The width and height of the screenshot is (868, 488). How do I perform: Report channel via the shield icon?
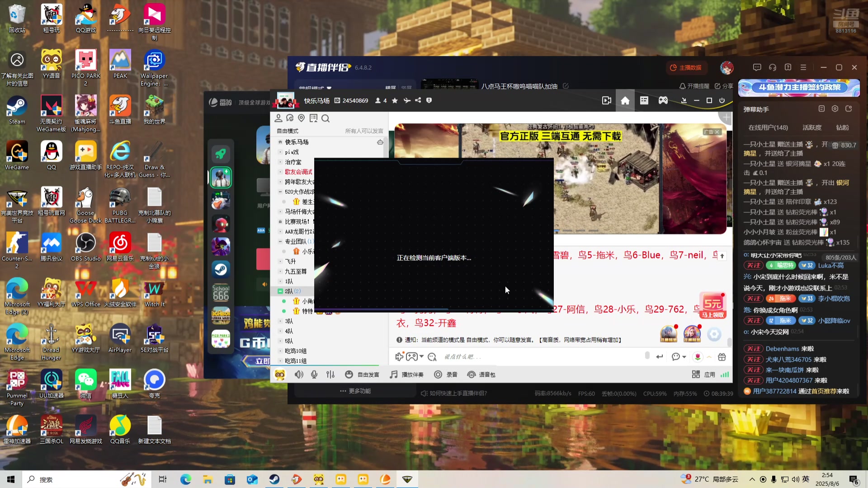(x=429, y=101)
